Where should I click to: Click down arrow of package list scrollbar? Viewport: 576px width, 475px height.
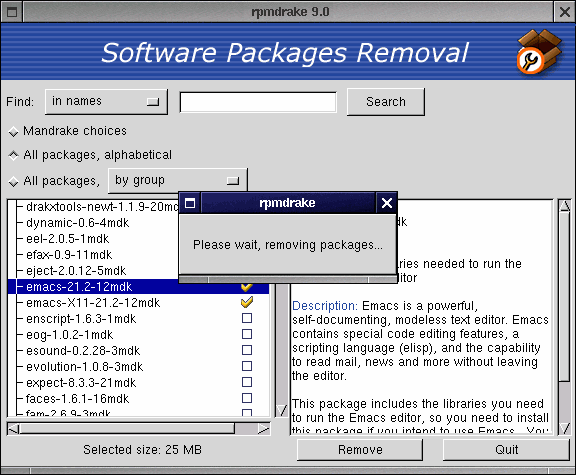[x=282, y=410]
